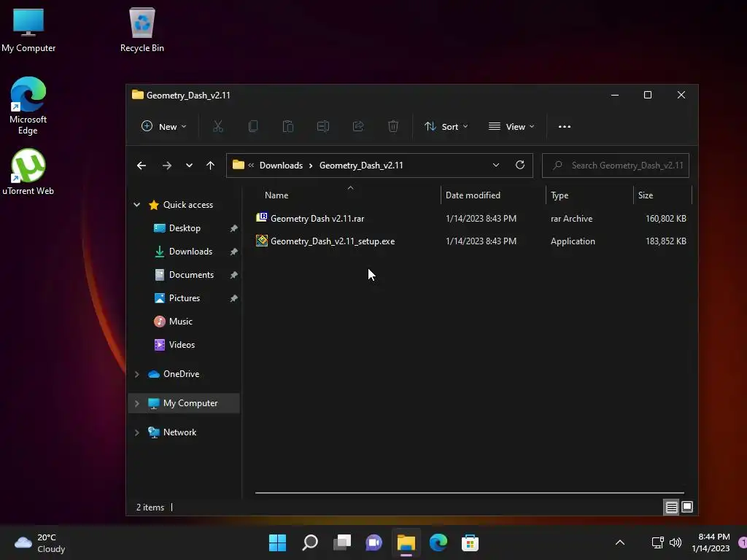
Task: Refresh the folder view
Action: pos(520,166)
